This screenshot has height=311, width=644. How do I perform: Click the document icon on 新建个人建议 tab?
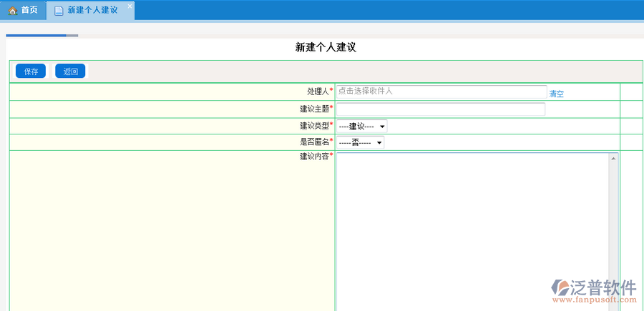tap(59, 11)
